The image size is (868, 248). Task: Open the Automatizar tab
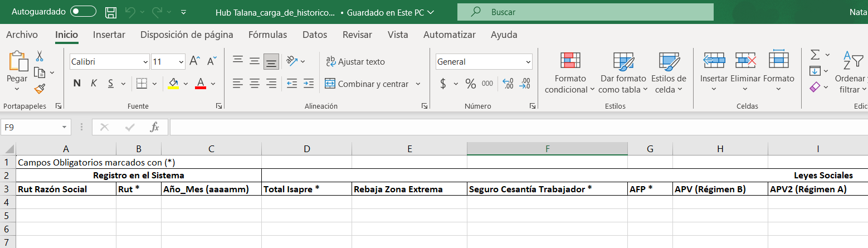click(x=450, y=35)
